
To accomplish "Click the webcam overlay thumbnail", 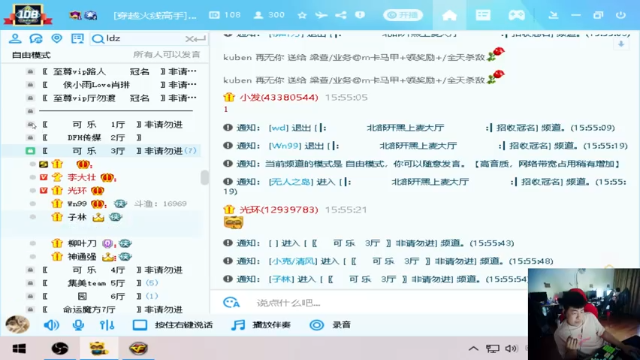I will tap(584, 314).
